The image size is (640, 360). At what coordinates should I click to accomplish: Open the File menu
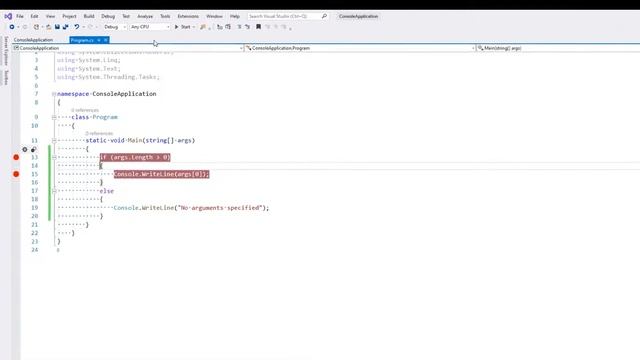pos(20,16)
